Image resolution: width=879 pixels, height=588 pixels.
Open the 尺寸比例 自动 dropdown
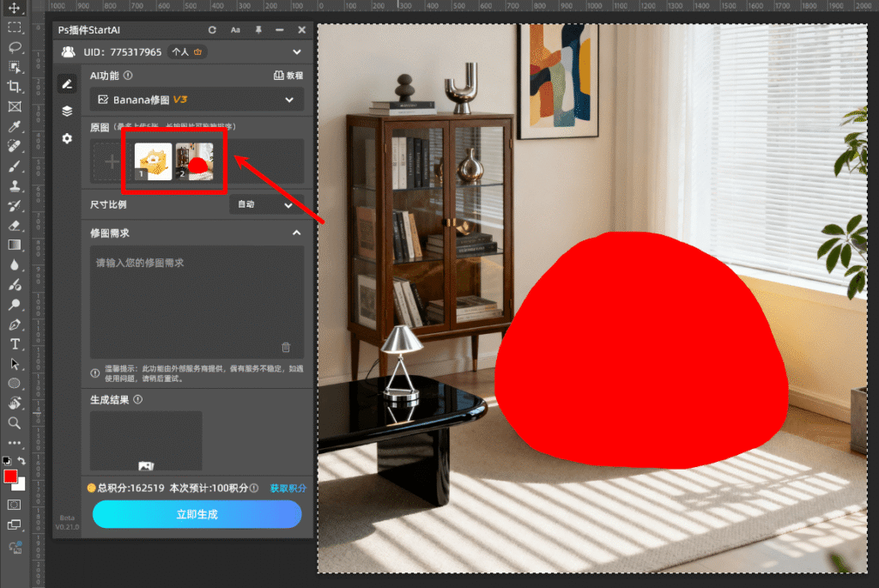pyautogui.click(x=265, y=205)
